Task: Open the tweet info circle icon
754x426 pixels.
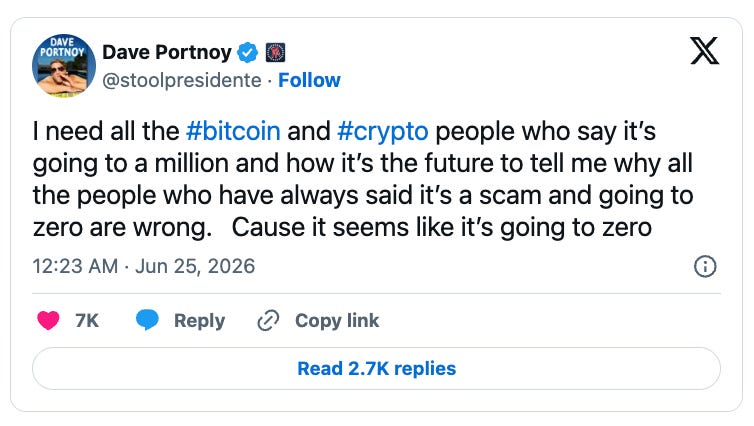Action: [x=705, y=266]
